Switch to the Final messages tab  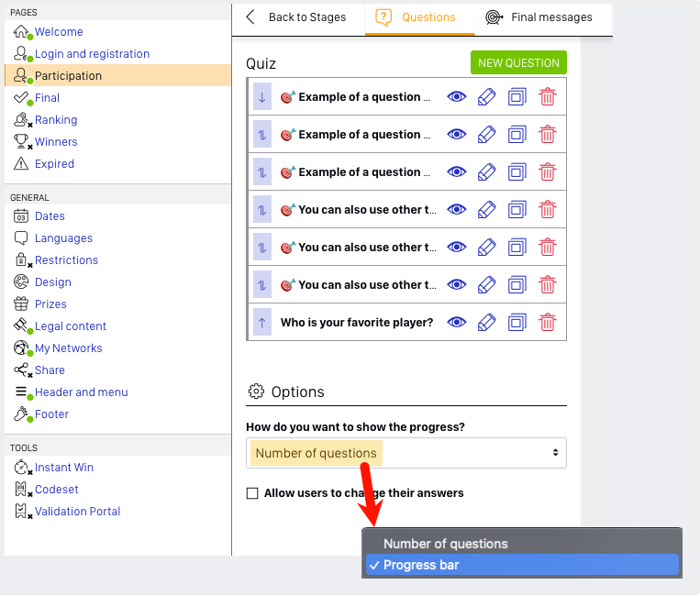point(539,17)
